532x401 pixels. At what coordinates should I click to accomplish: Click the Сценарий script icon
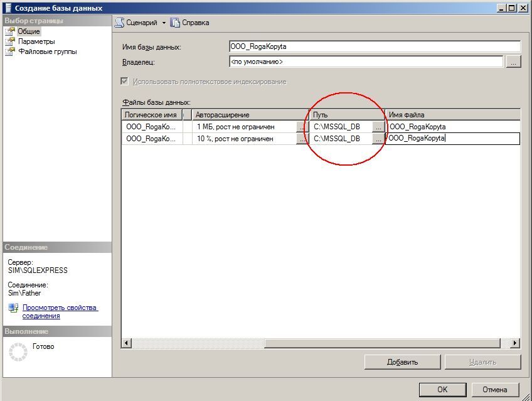click(119, 23)
